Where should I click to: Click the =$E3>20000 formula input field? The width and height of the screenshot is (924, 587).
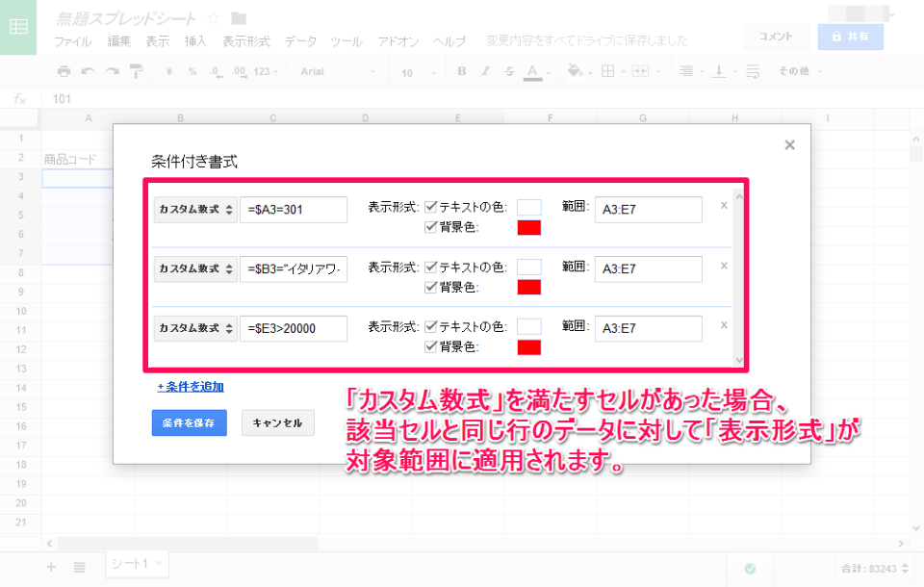(x=294, y=329)
